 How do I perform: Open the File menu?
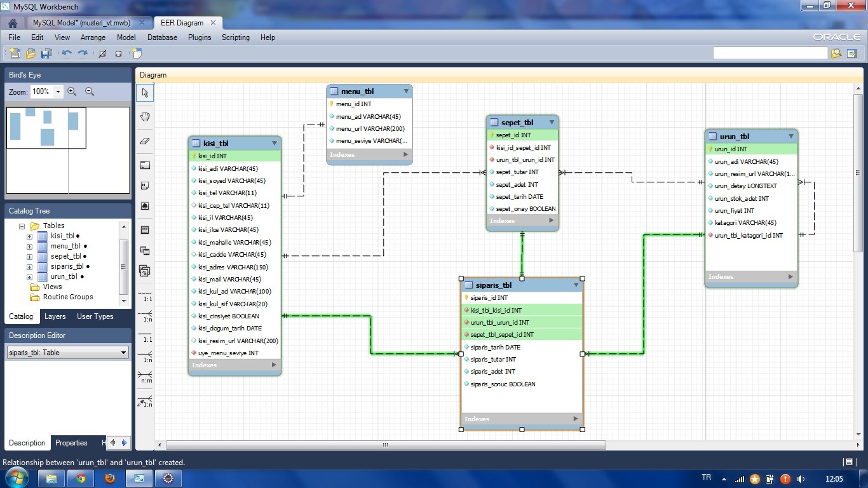tap(14, 37)
